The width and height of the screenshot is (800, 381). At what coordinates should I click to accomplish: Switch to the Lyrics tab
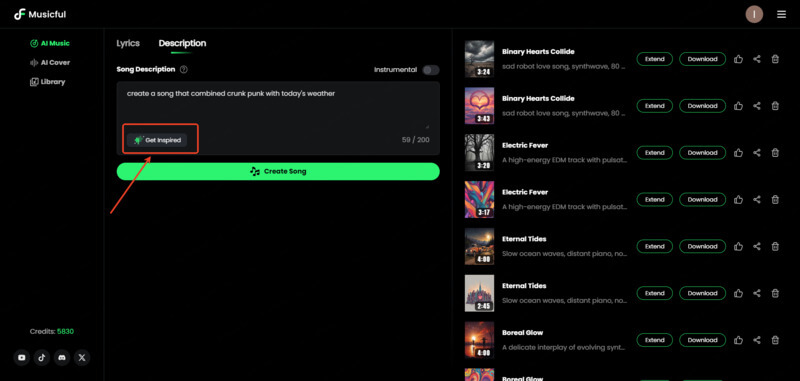[x=128, y=43]
